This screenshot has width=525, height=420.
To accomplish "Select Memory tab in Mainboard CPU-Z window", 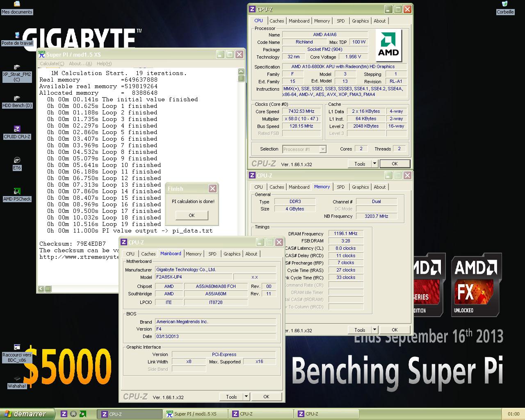I will [x=194, y=254].
